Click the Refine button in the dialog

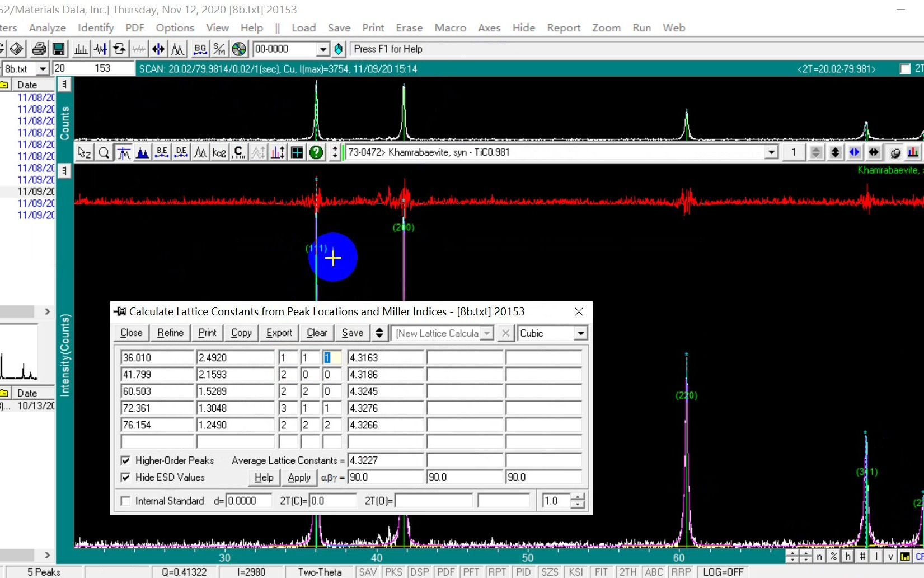pos(170,333)
